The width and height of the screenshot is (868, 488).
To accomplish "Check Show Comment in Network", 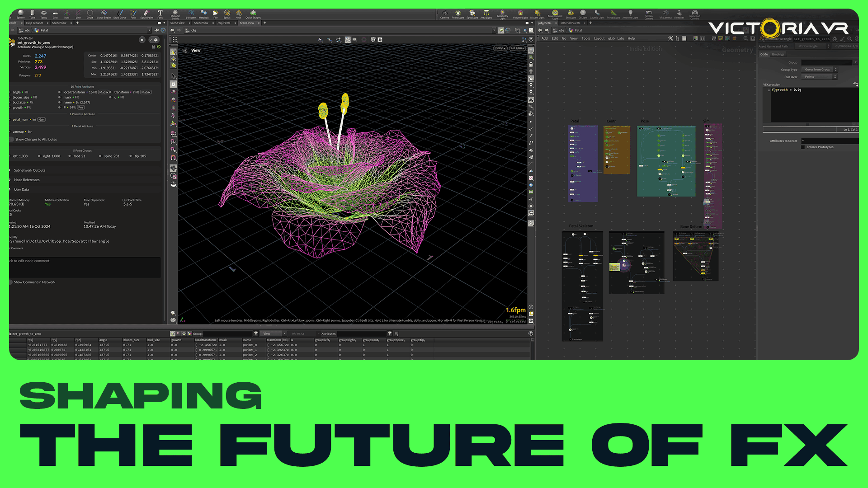I will 10,282.
